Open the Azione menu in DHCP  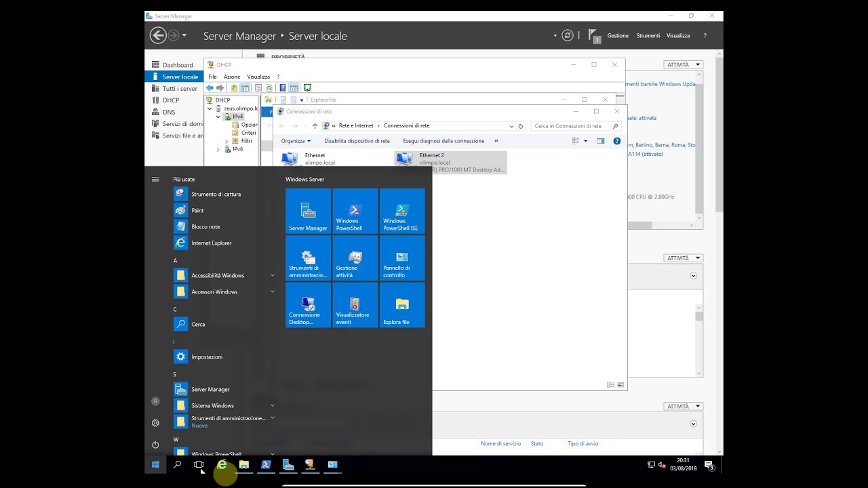pos(232,77)
